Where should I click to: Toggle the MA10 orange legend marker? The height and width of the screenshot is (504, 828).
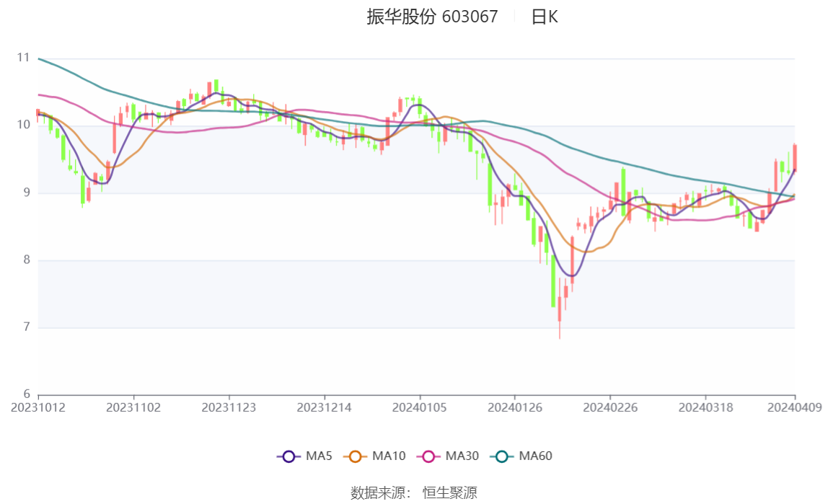click(355, 456)
